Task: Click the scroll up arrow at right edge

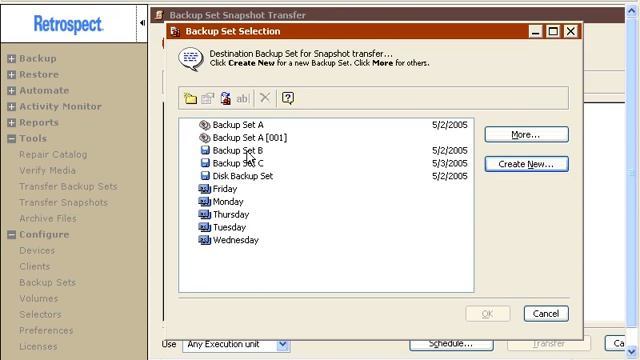Action: [x=632, y=11]
